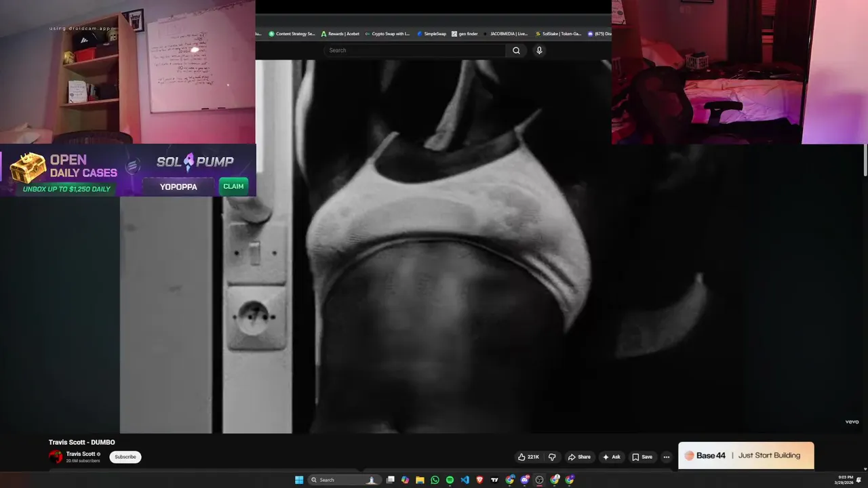
Task: Open the notification bell in system tray
Action: [859, 480]
